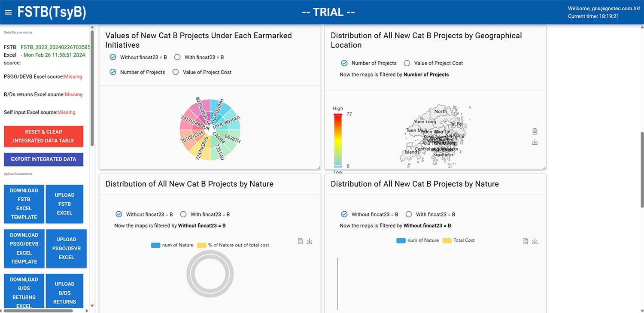This screenshot has height=313, width=644.
Task: Open the hamburger navigation menu
Action: pos(8,12)
